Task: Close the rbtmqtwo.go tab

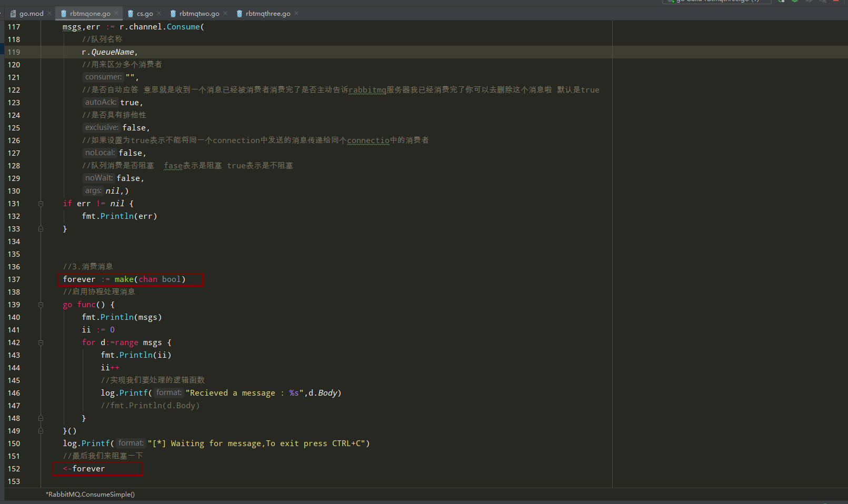Action: coord(225,13)
